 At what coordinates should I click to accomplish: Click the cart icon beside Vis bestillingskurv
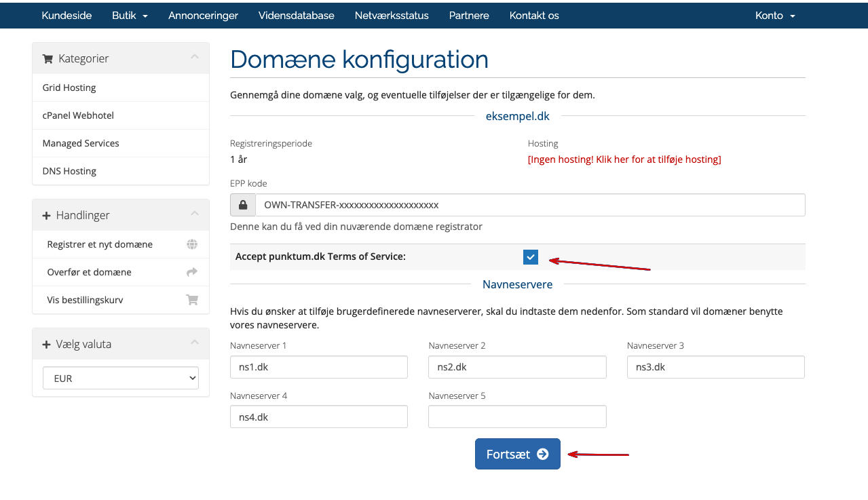coord(192,300)
